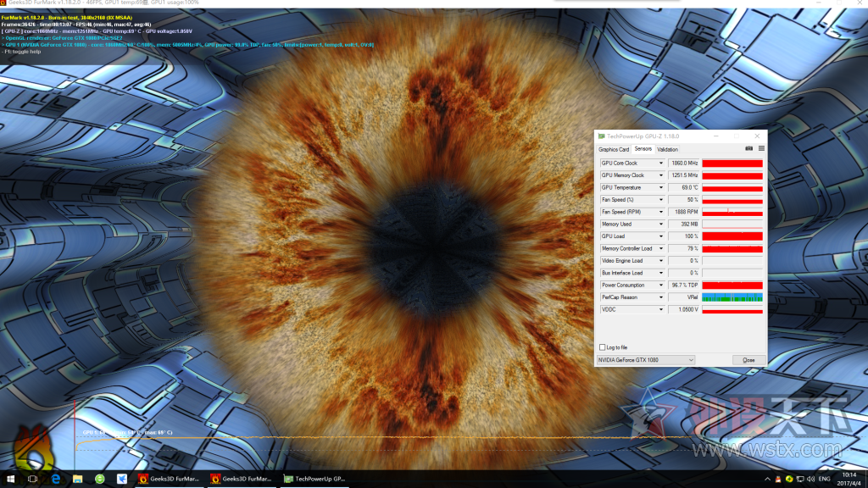The height and width of the screenshot is (488, 868).
Task: Click the 1.0500 V VDDC value
Action: 684,309
